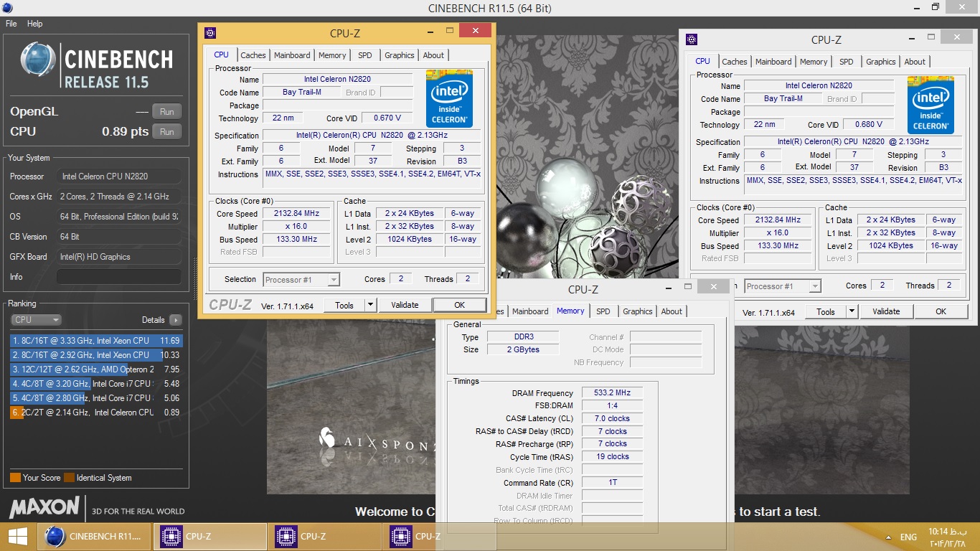Image resolution: width=980 pixels, height=551 pixels.
Task: Open the CPU ranking dropdown
Action: [x=36, y=320]
